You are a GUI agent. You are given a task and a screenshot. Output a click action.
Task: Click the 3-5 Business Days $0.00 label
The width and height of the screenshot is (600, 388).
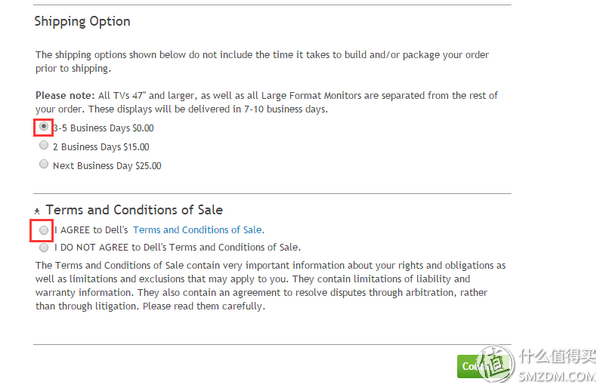103,128
